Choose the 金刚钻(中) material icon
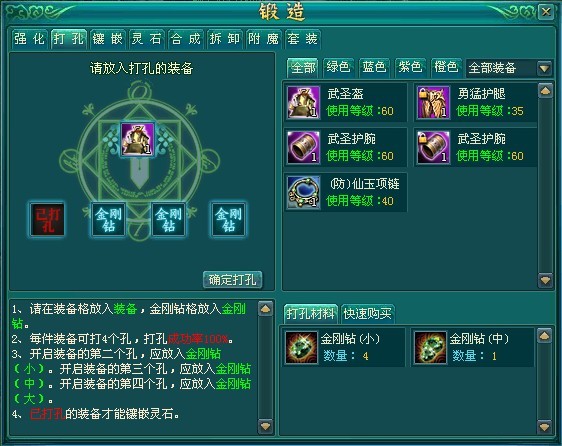Viewport: 562px width, 446px height. 430,347
